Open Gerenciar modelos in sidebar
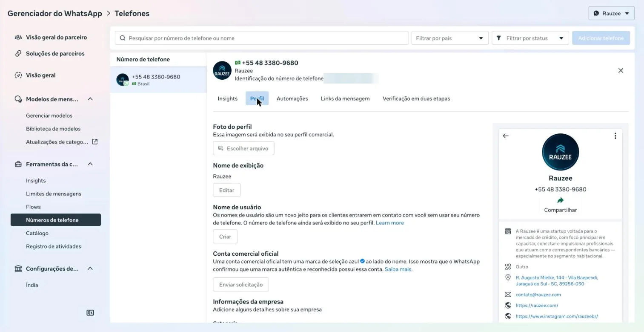Viewport: 644px width, 332px height. pos(49,115)
